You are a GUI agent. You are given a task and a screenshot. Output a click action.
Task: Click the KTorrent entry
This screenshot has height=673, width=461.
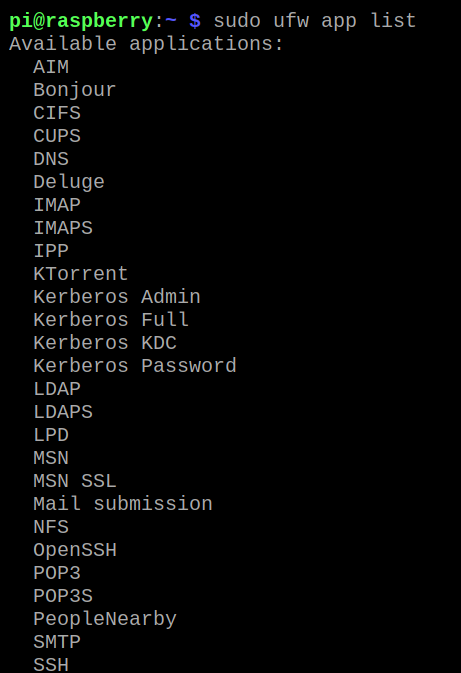pyautogui.click(x=81, y=274)
